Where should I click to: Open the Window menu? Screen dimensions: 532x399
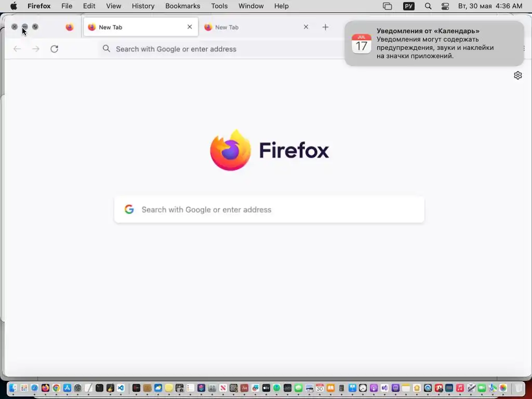(x=251, y=6)
